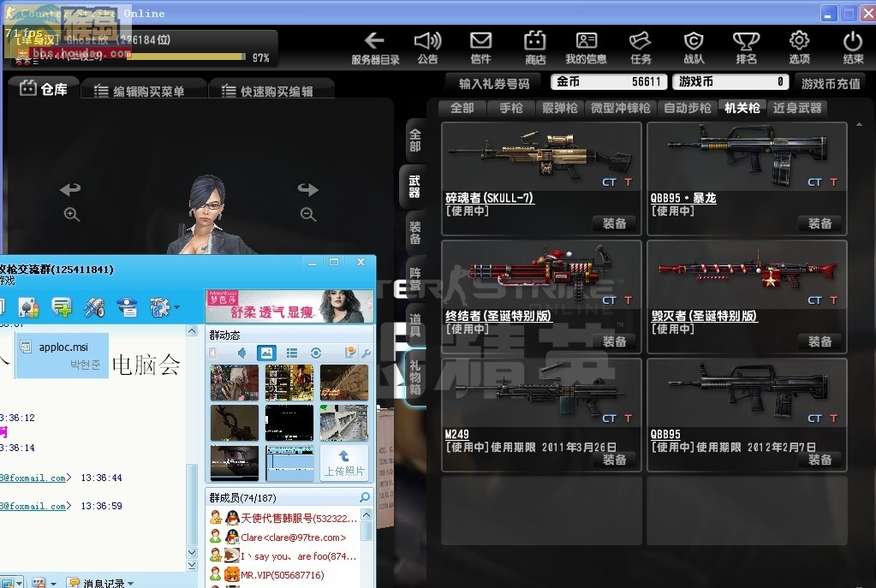This screenshot has width=876, height=588.
Task: Equip the M249 with 装备 button
Action: [x=615, y=460]
